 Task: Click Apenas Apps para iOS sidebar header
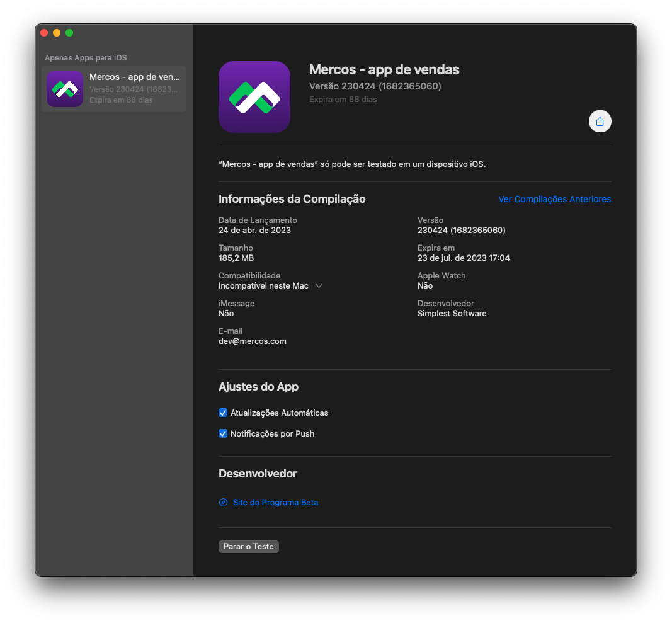[86, 58]
